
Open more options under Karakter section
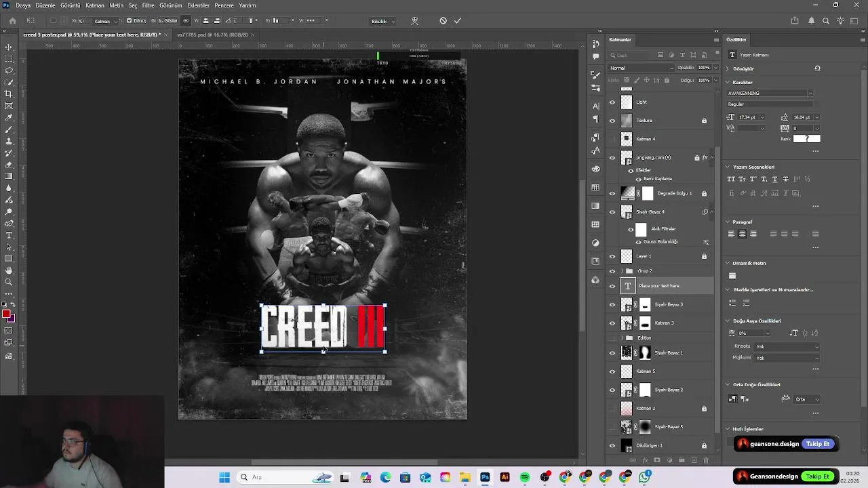coord(815,150)
